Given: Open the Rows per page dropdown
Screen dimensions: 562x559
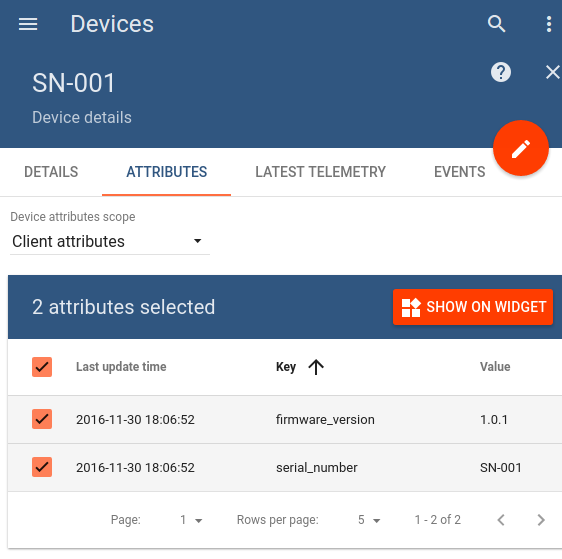Looking at the screenshot, I should click(x=369, y=520).
